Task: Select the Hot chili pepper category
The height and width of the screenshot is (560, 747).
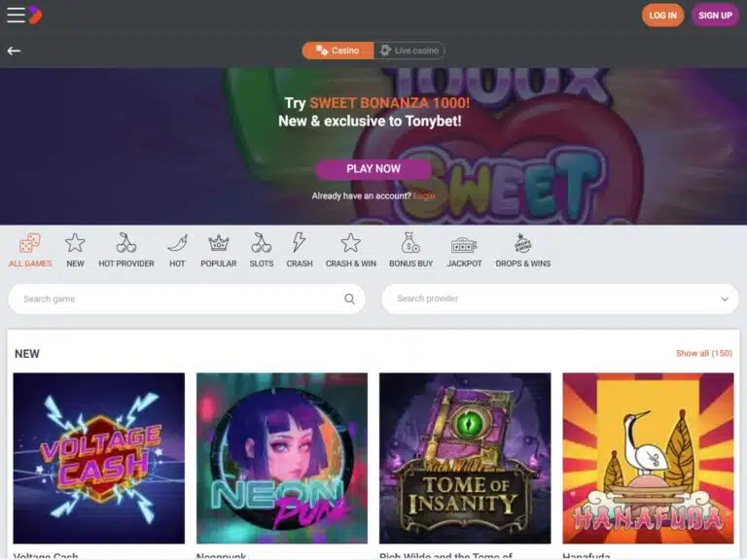Action: tap(177, 243)
